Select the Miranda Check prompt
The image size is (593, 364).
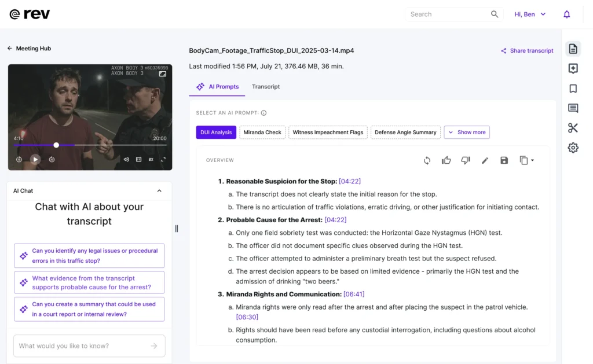[x=262, y=133]
